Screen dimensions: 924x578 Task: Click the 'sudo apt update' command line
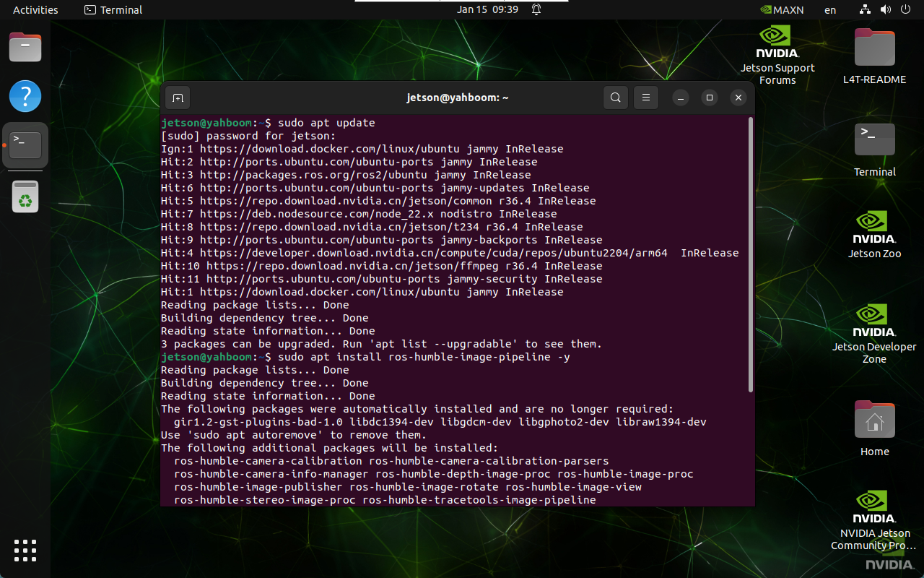point(268,123)
